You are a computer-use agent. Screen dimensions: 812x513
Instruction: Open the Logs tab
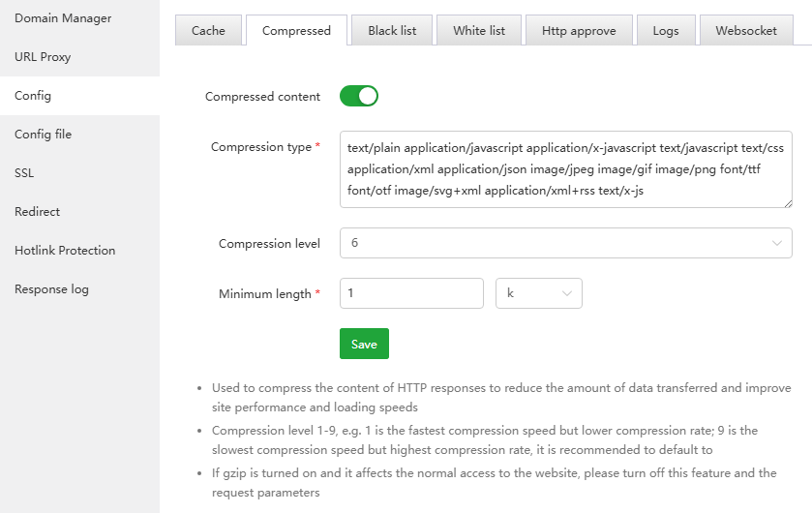tap(666, 31)
